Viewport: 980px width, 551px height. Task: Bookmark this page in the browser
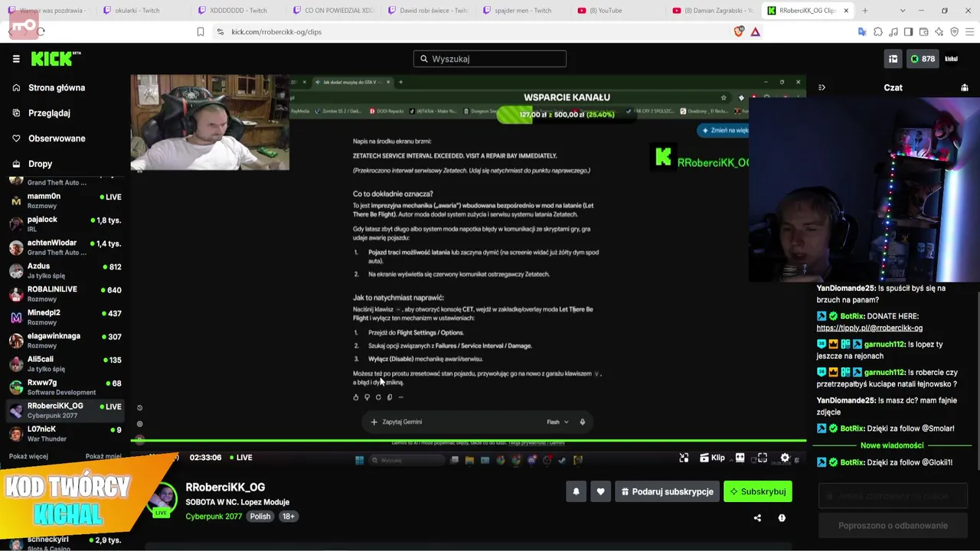point(201,32)
